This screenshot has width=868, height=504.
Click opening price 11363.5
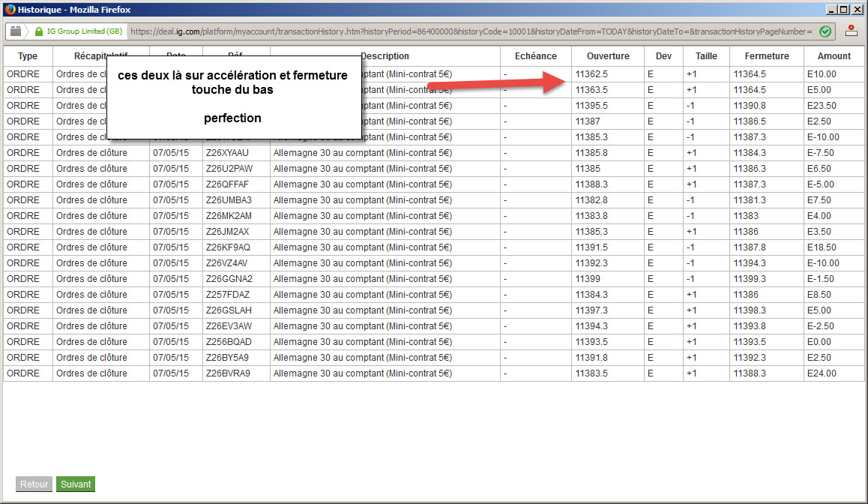(x=591, y=90)
